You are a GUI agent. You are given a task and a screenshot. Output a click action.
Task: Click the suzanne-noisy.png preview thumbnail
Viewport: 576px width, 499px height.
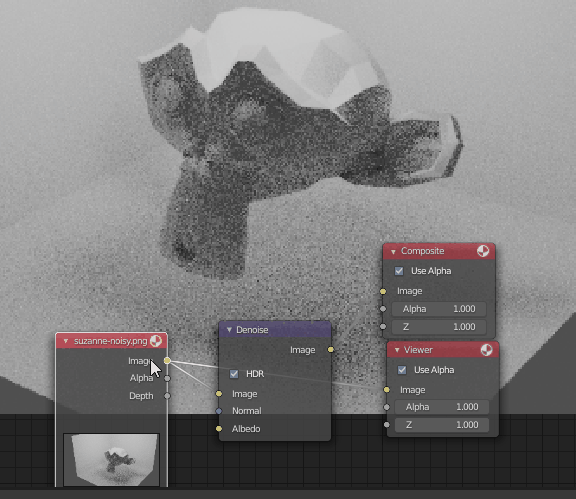pos(111,460)
